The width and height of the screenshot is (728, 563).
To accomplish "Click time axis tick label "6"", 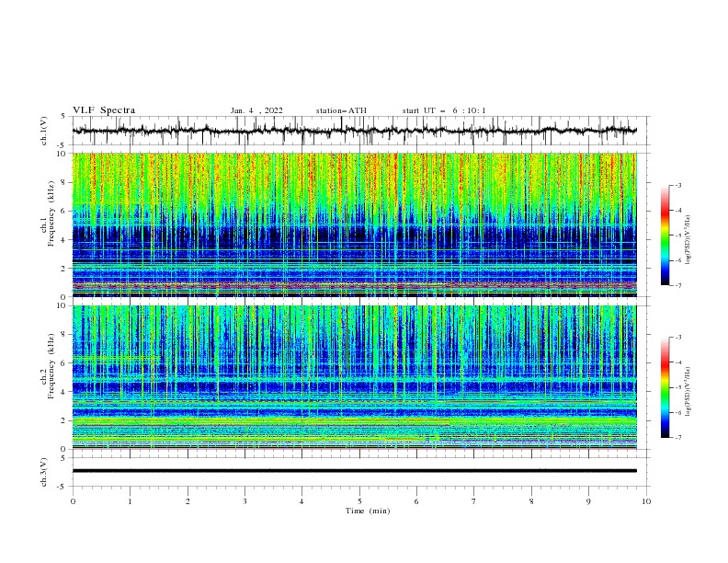I will pyautogui.click(x=417, y=501).
